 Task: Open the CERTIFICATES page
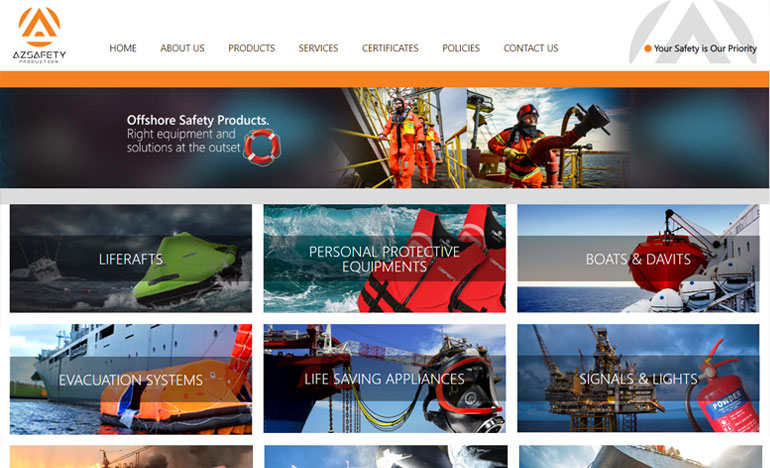(390, 48)
